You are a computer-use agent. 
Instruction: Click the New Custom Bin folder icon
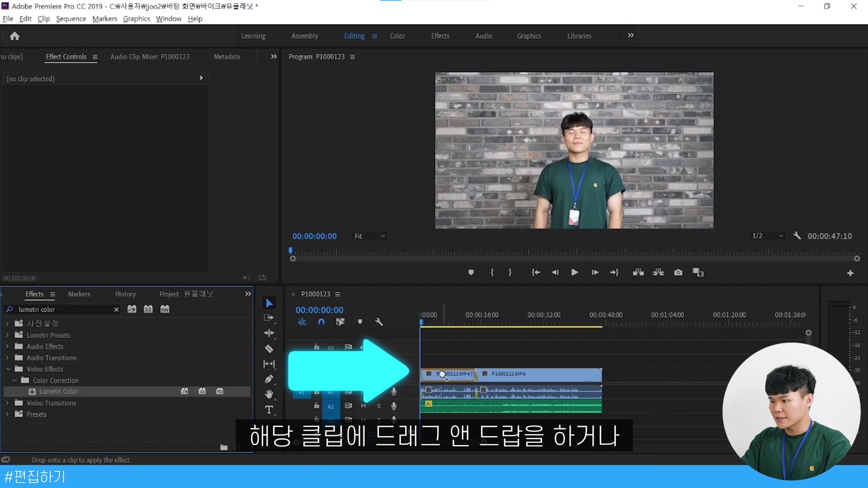coord(224,447)
